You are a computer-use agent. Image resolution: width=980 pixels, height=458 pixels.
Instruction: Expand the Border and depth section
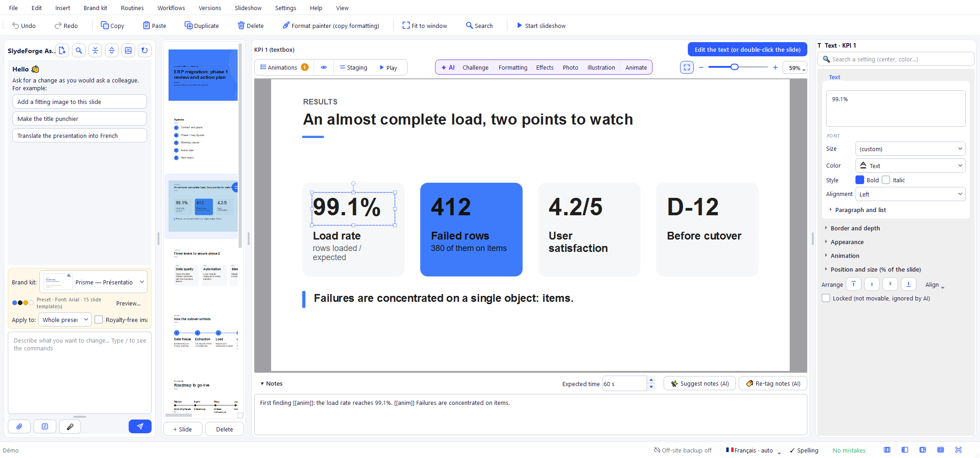(x=855, y=228)
